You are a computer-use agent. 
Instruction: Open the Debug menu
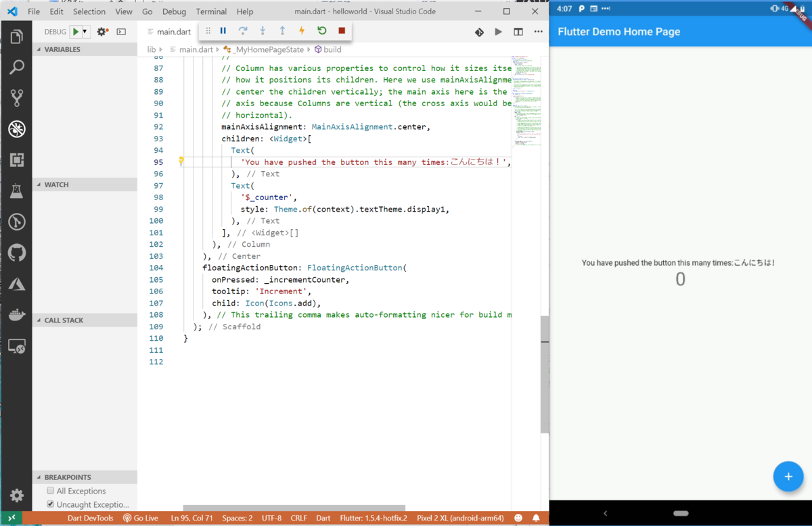[174, 11]
